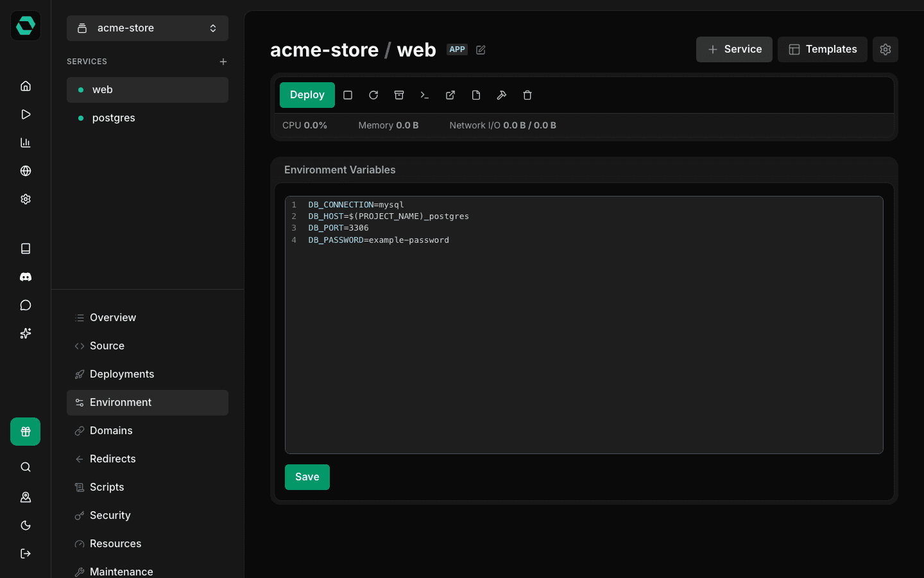Screen dimensions: 924x578
Task: Open the bar chart monitoring icon
Action: pyautogui.click(x=26, y=143)
